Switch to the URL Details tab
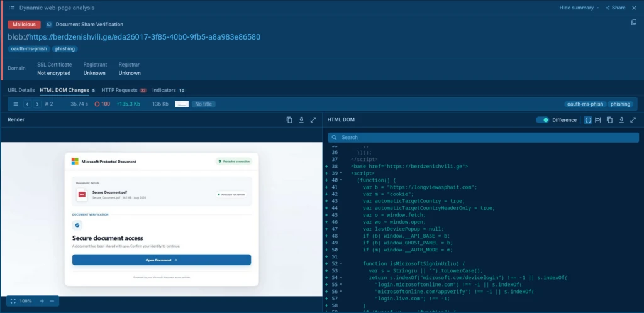The image size is (644, 313). coord(21,90)
